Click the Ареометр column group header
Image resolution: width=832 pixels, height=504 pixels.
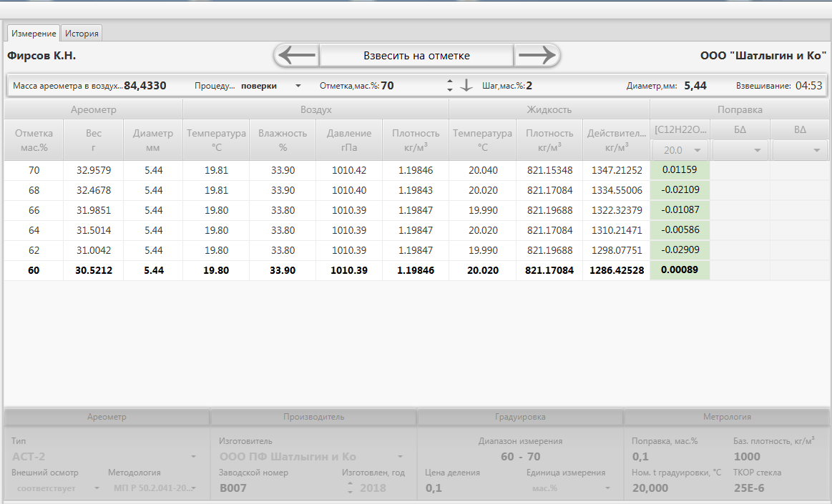(x=93, y=109)
